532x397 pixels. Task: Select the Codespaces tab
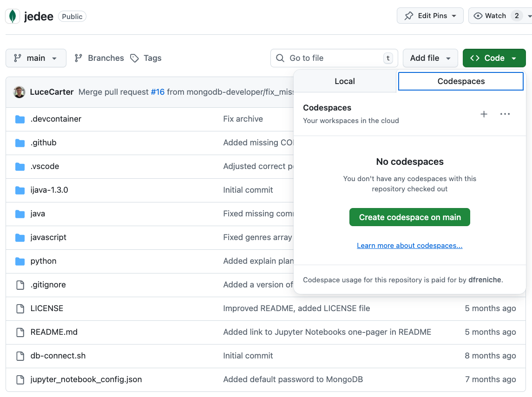[x=461, y=81]
